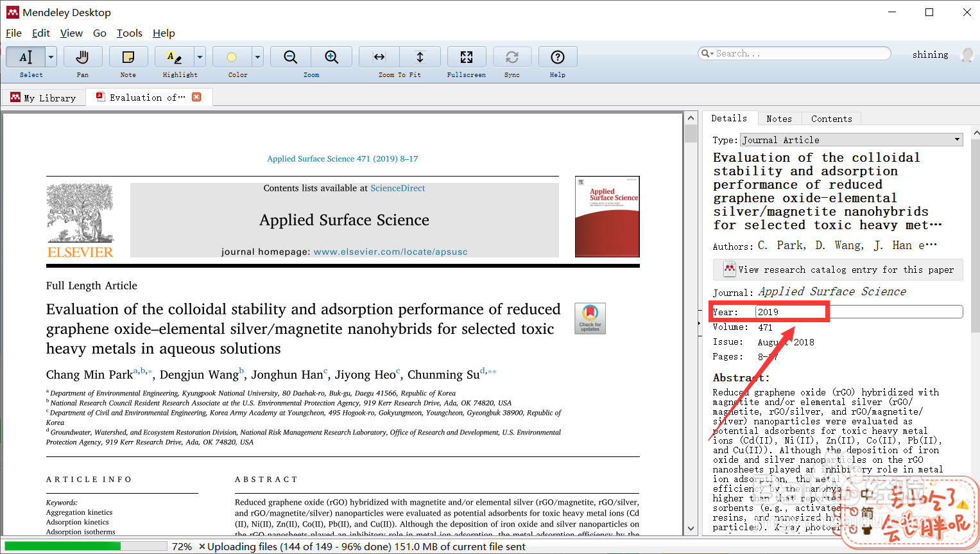Choose the Highlight tool

point(174,57)
